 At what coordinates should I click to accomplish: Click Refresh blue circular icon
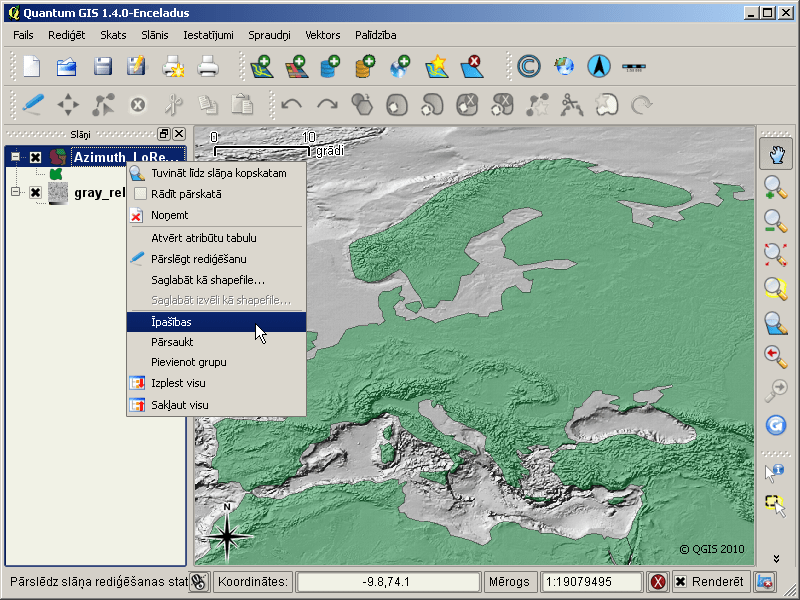click(x=776, y=425)
